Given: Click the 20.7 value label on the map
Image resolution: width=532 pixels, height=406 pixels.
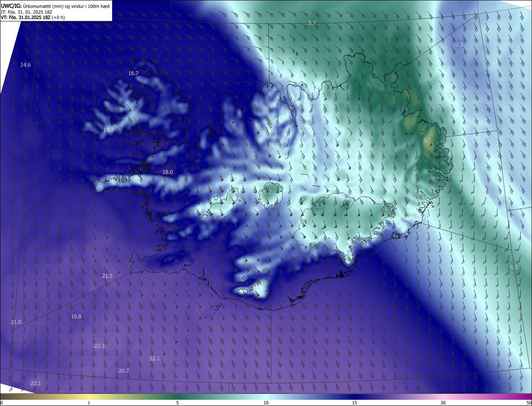Looking at the screenshot, I should (x=123, y=371).
